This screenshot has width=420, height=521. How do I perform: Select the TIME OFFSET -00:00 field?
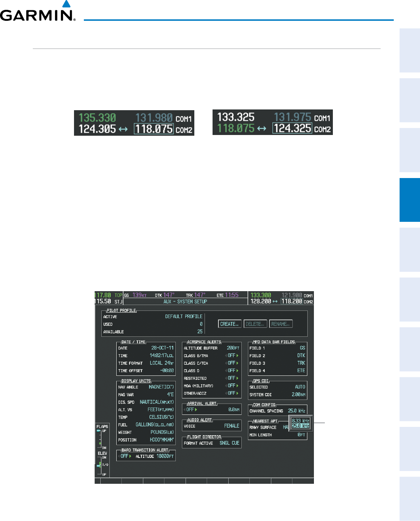pos(167,370)
